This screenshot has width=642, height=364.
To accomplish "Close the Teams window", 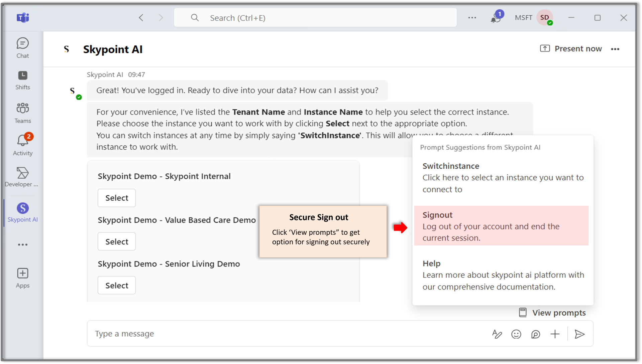I will (624, 18).
